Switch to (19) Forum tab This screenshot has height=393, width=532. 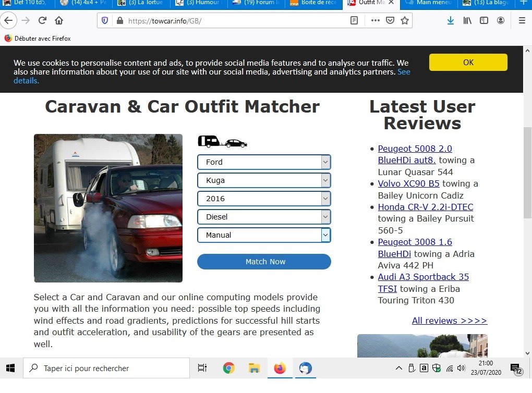pos(256,3)
